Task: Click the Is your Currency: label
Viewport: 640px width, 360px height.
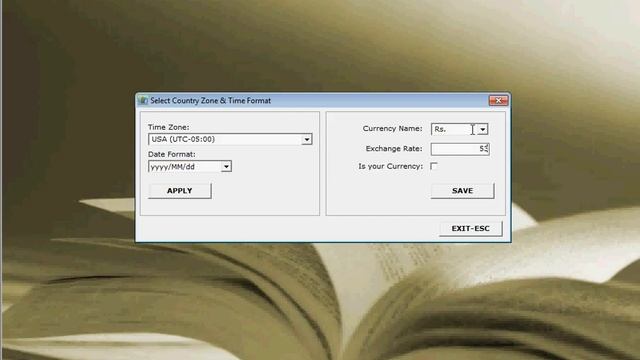Action: (x=391, y=166)
